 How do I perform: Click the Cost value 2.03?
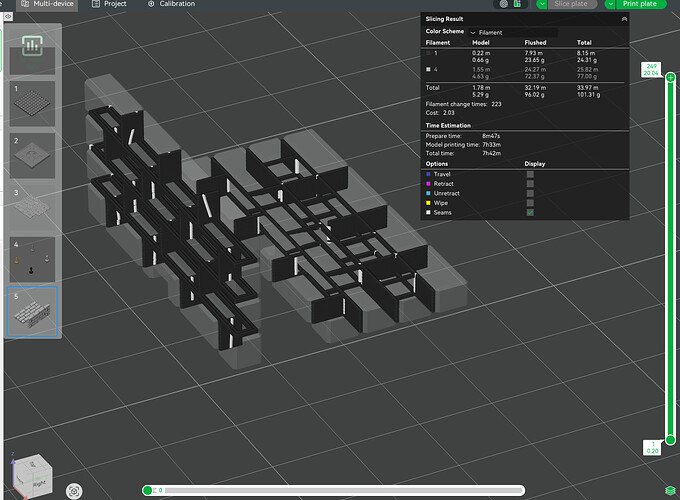pyautogui.click(x=448, y=113)
